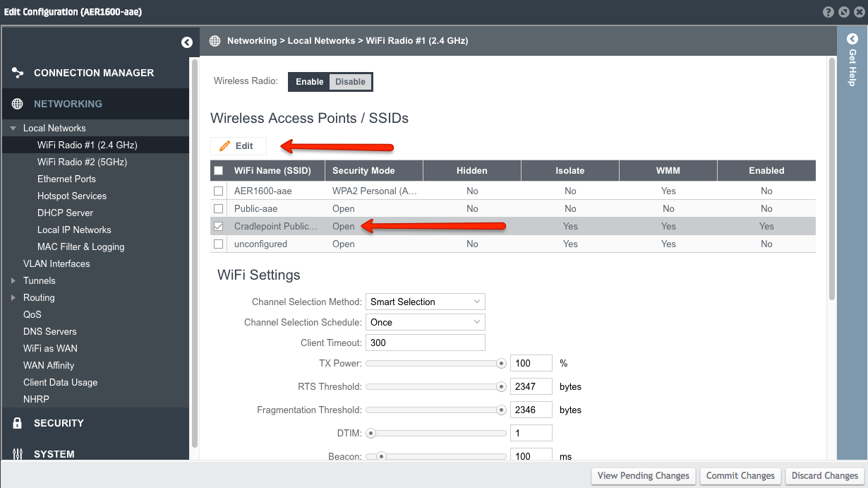The width and height of the screenshot is (868, 488).
Task: Click the System sliders icon
Action: click(x=18, y=454)
